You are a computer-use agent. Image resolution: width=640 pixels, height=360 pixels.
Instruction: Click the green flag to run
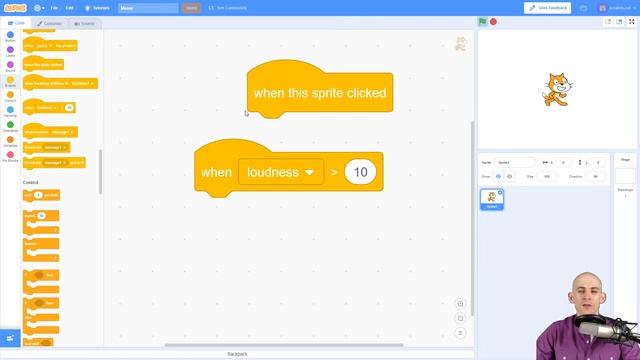coord(482,22)
